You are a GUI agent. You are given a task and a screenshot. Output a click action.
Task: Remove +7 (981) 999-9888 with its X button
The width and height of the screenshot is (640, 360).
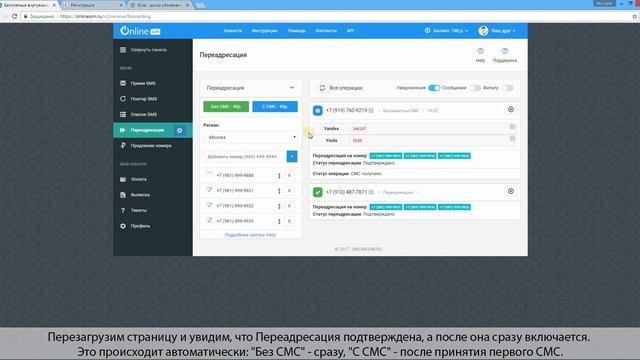pos(289,175)
